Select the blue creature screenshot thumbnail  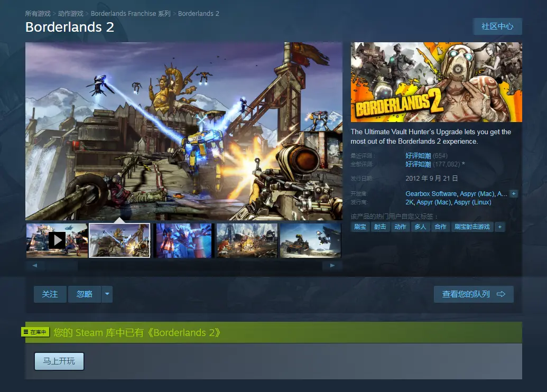[x=183, y=240]
